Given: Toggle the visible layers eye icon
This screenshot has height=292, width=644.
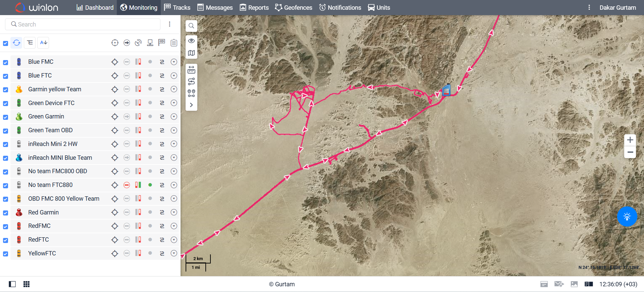Looking at the screenshot, I should click(x=191, y=41).
